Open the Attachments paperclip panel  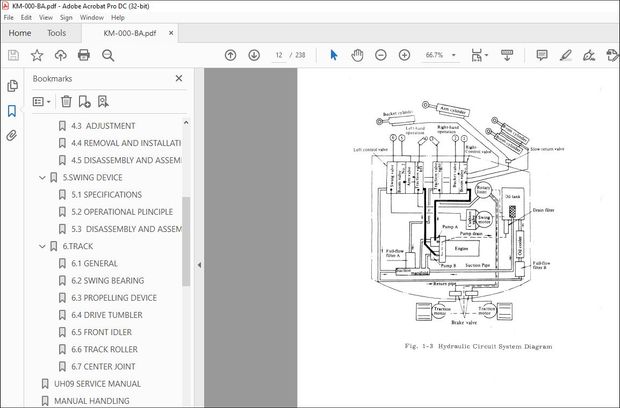(12, 136)
